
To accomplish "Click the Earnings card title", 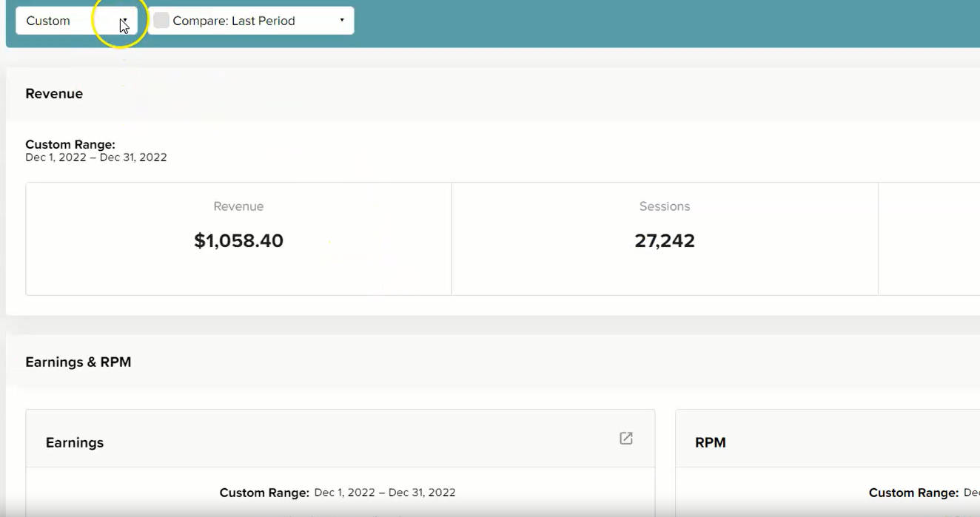I will click(75, 442).
